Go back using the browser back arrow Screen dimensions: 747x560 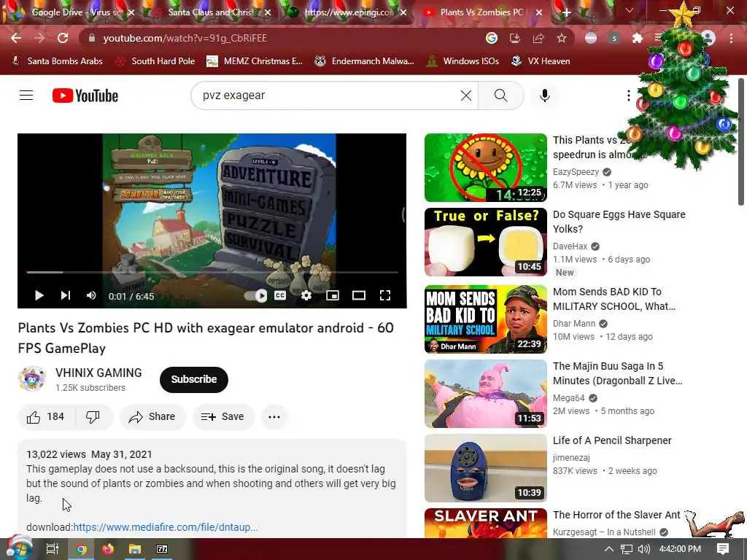tap(16, 38)
